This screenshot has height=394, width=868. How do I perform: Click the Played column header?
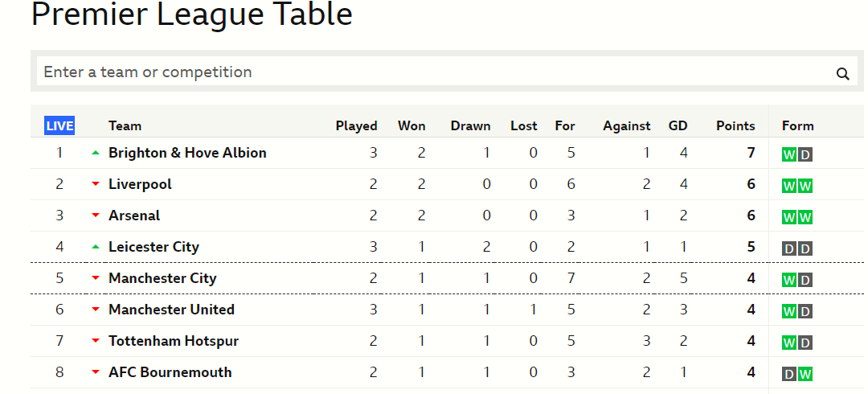tap(357, 125)
